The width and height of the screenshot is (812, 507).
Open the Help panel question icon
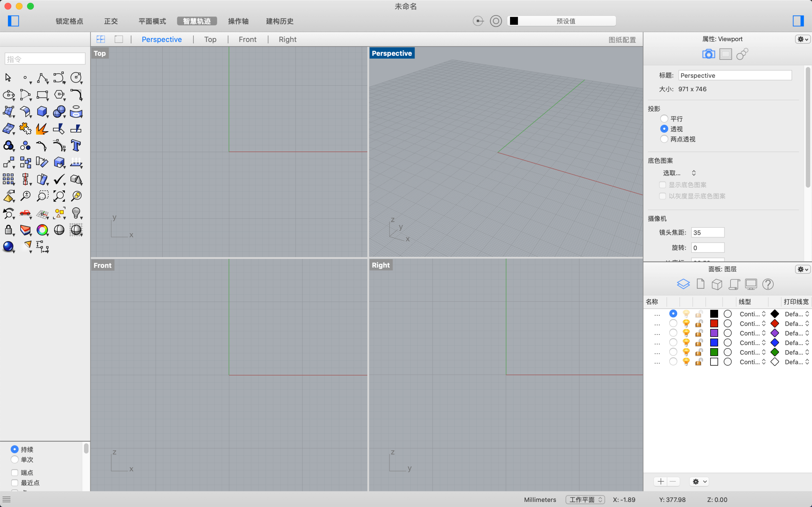pos(768,284)
